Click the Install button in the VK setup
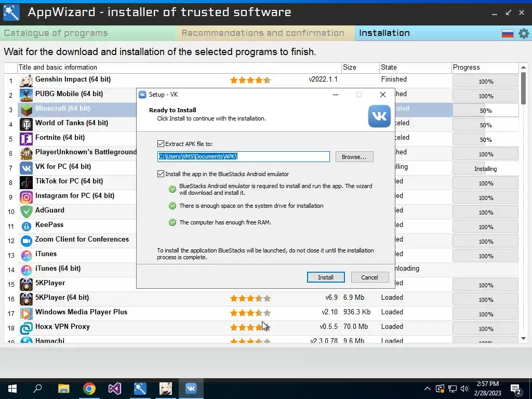 [326, 277]
